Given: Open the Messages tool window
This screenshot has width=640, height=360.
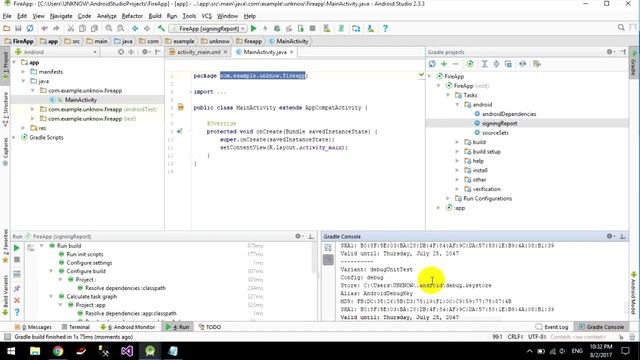Looking at the screenshot, I should 33,327.
